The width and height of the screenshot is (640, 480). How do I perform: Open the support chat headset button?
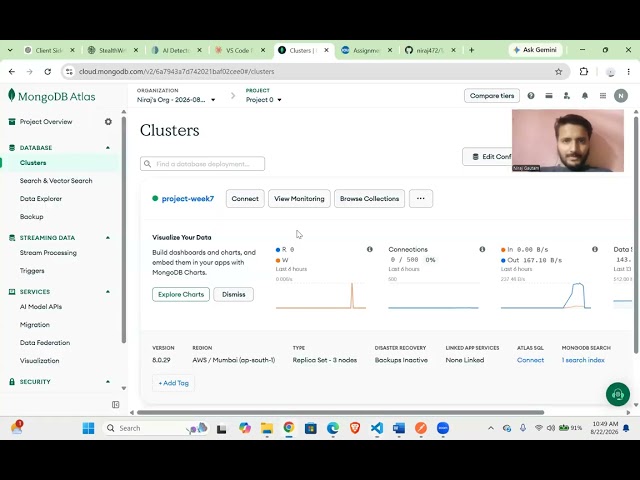click(618, 394)
